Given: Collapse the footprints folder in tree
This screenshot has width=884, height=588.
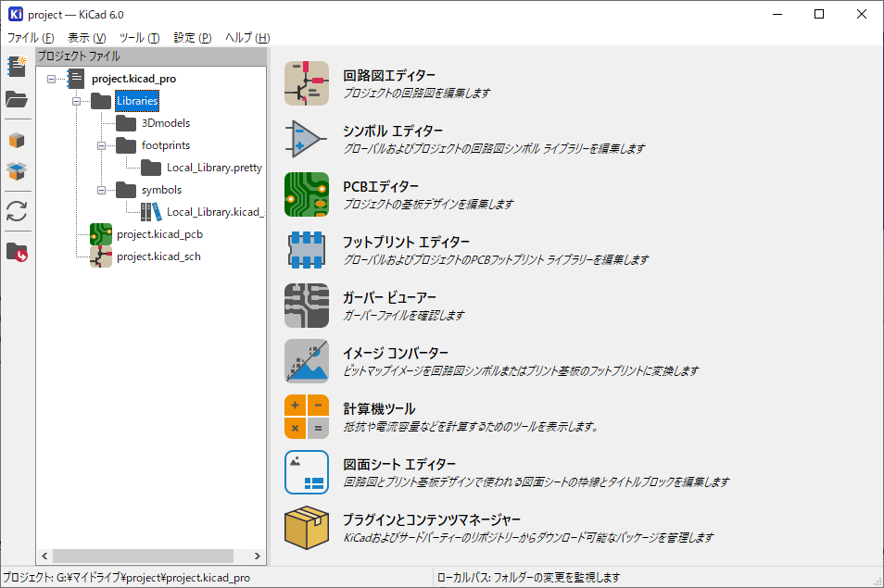Looking at the screenshot, I should [102, 145].
